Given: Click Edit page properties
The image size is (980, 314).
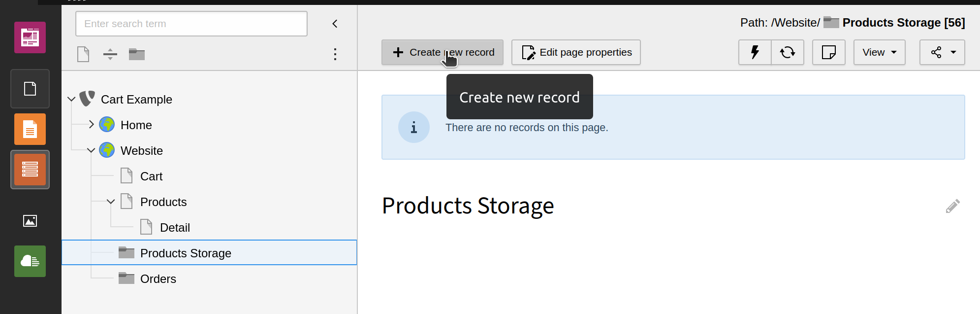Looking at the screenshot, I should click(x=576, y=52).
